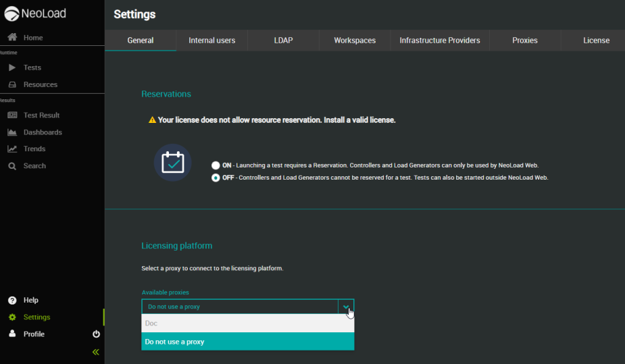Click the Profile person icon
The width and height of the screenshot is (625, 364).
(12, 334)
